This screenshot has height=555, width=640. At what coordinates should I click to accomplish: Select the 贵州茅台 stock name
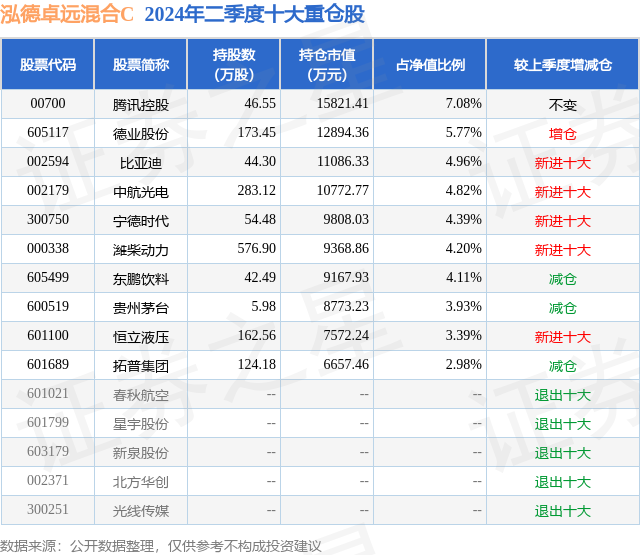click(141, 308)
